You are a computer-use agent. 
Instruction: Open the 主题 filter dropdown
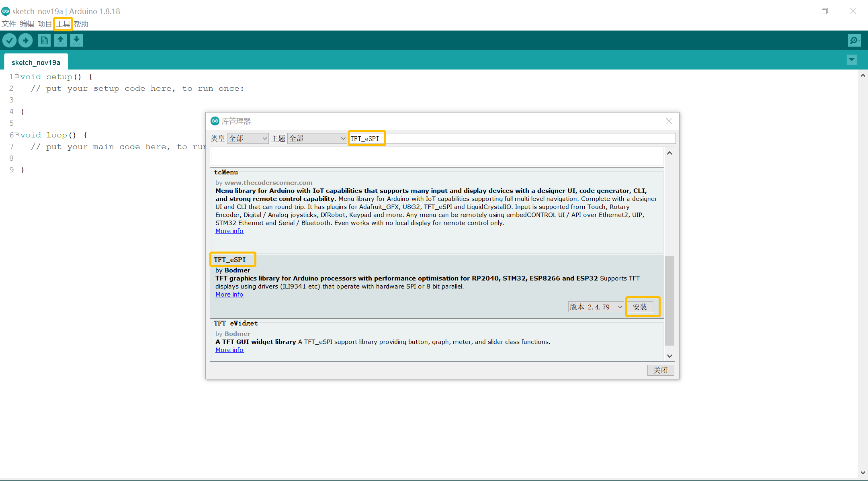pos(317,139)
